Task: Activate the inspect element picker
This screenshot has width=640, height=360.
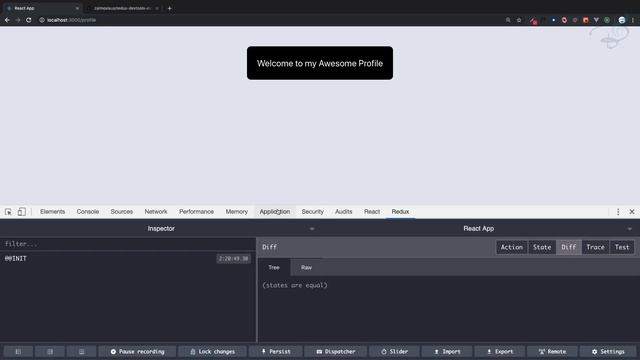Action: click(8, 211)
